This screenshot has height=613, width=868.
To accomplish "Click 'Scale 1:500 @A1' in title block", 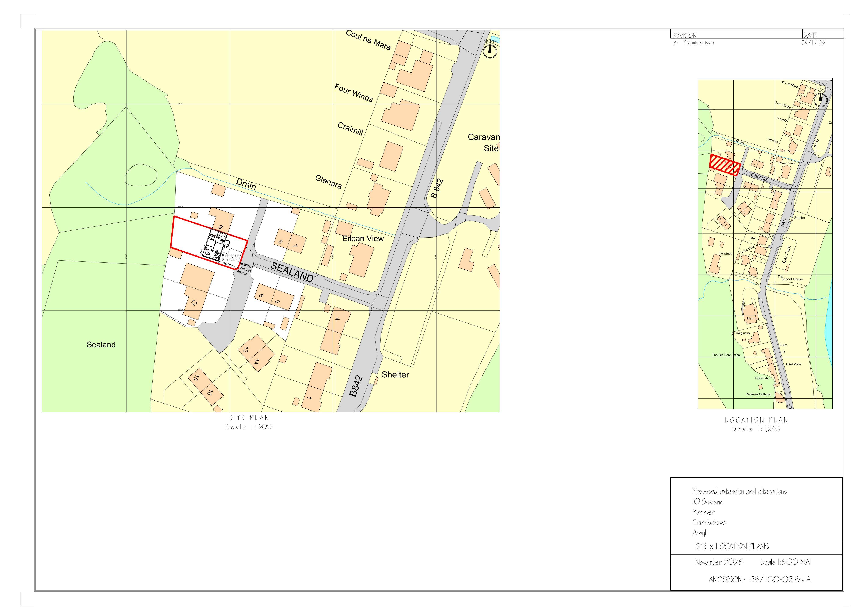I will tap(786, 562).
